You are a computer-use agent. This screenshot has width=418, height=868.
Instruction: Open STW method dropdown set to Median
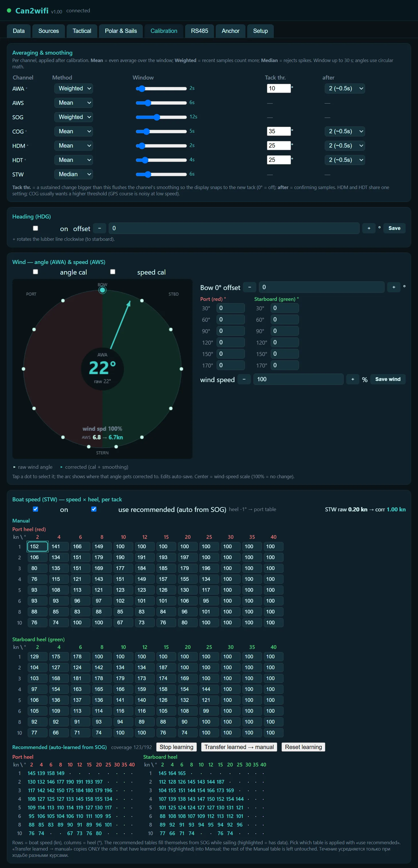point(74,174)
